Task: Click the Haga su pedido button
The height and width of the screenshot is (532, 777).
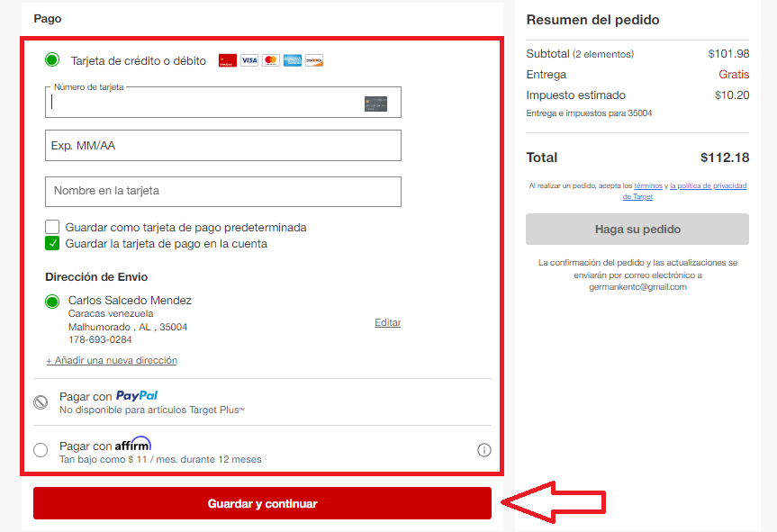Action: [x=637, y=229]
